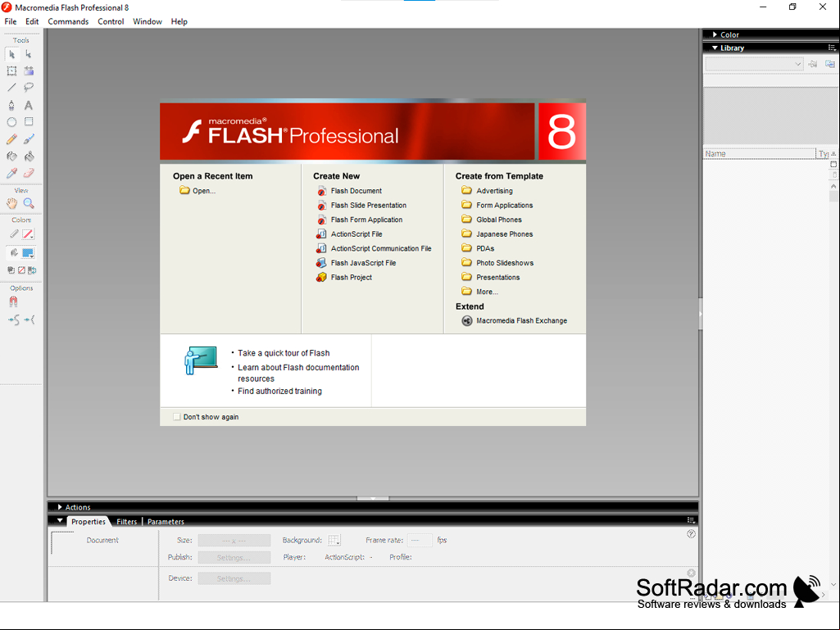
Task: Select the Properties tab
Action: (89, 521)
